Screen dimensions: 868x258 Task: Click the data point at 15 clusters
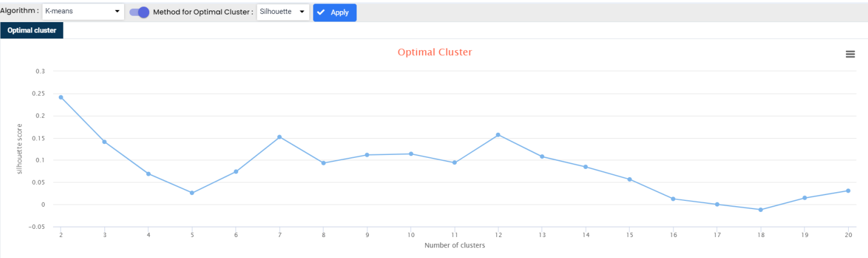point(630,179)
